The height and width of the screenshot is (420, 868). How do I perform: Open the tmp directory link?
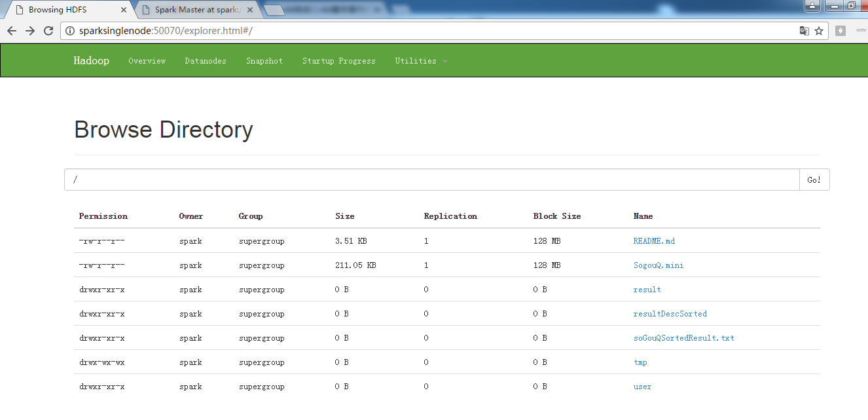[640, 362]
